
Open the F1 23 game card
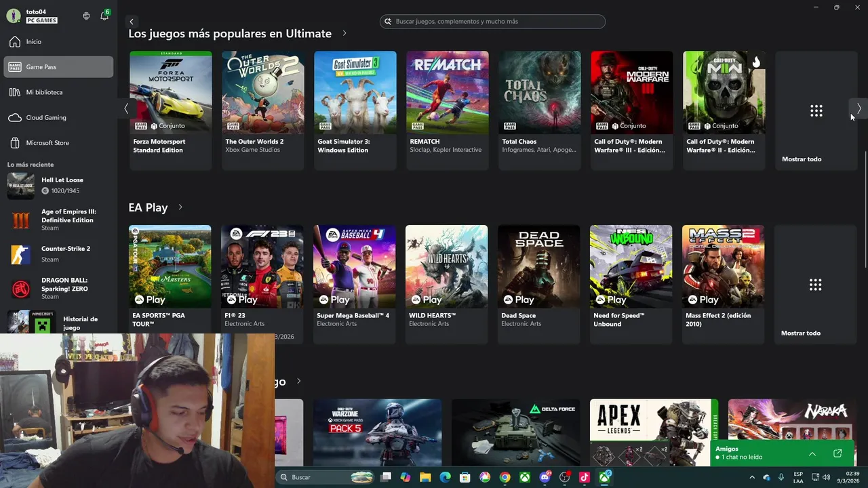coord(262,284)
